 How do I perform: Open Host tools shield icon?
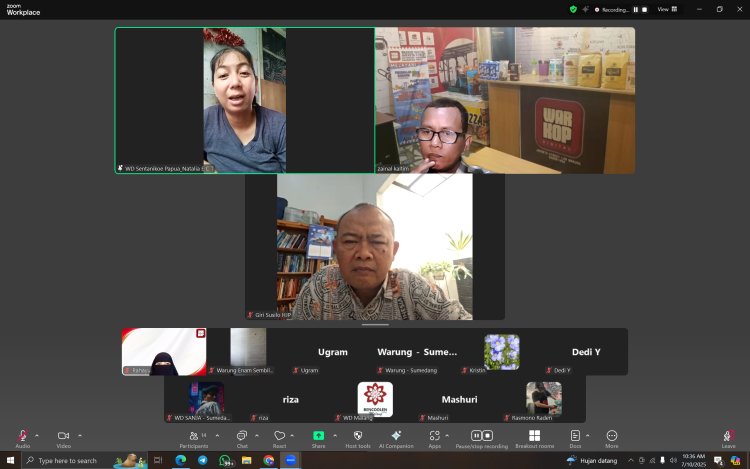[x=357, y=436]
